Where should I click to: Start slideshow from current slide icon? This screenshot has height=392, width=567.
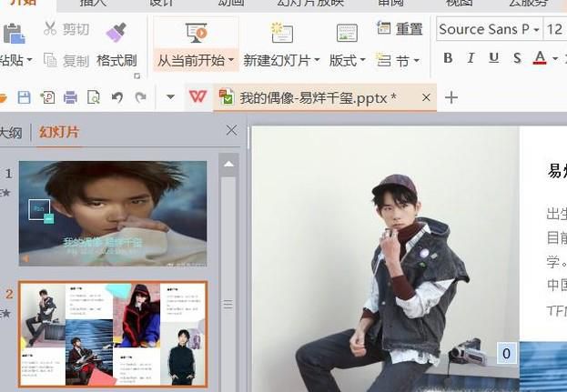(197, 33)
